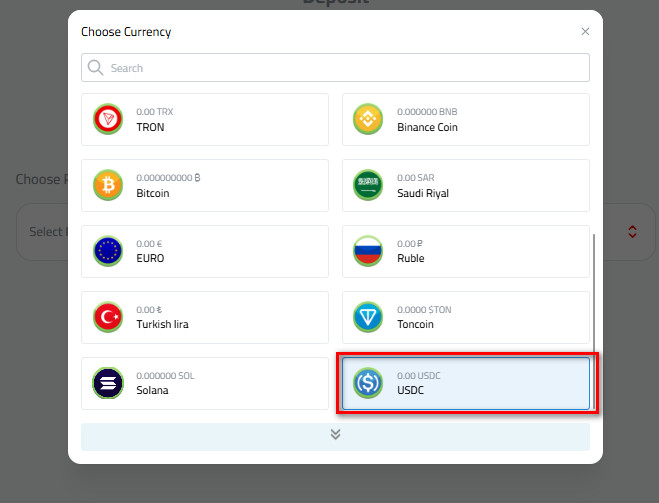Screen dimensions: 659x503
Task: Click the 0.000000 BNB balance
Action: 427,112
